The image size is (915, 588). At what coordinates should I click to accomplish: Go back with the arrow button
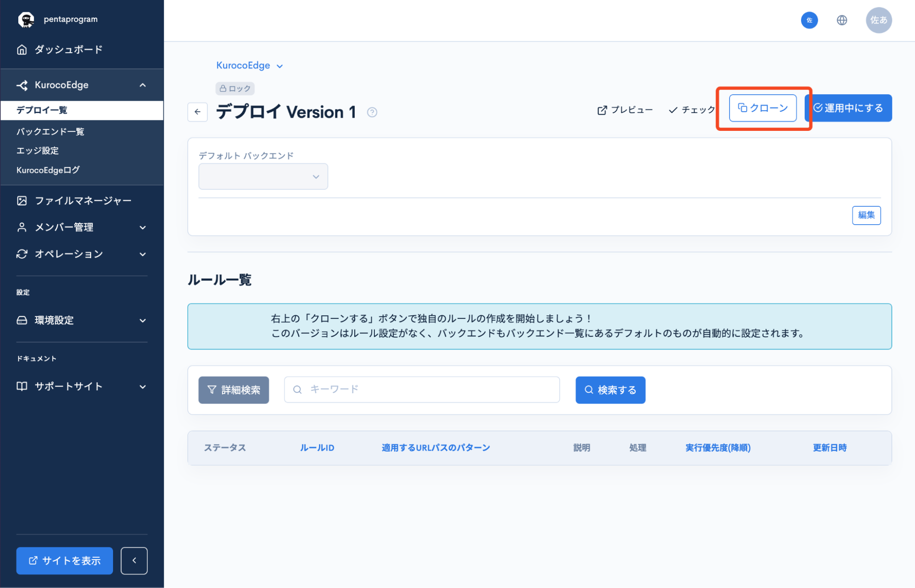point(198,112)
